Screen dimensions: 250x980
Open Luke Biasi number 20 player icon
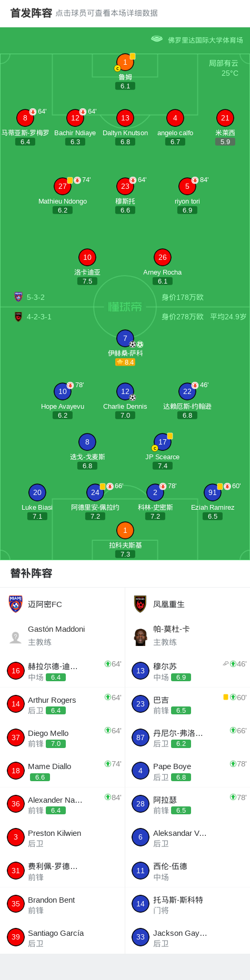(37, 492)
